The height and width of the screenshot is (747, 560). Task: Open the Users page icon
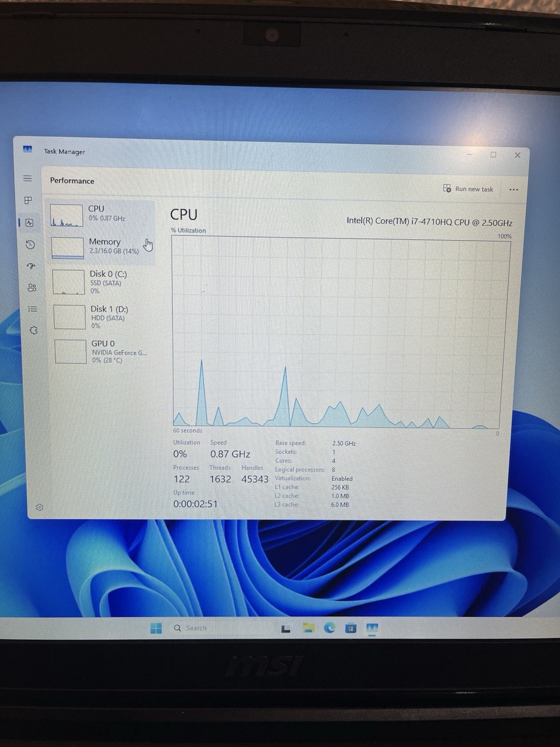coord(32,288)
